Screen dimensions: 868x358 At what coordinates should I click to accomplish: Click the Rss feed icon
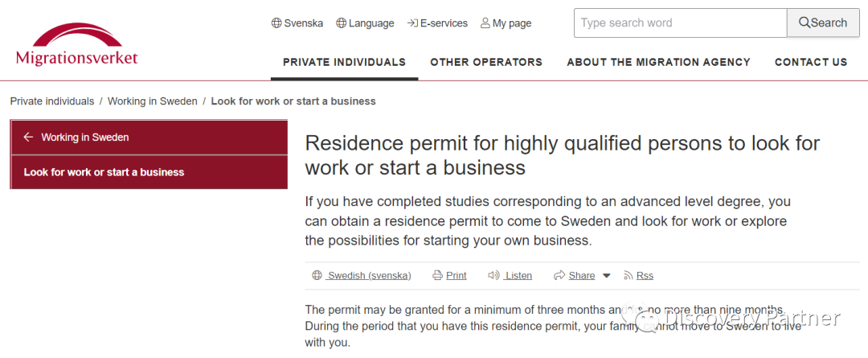(628, 275)
